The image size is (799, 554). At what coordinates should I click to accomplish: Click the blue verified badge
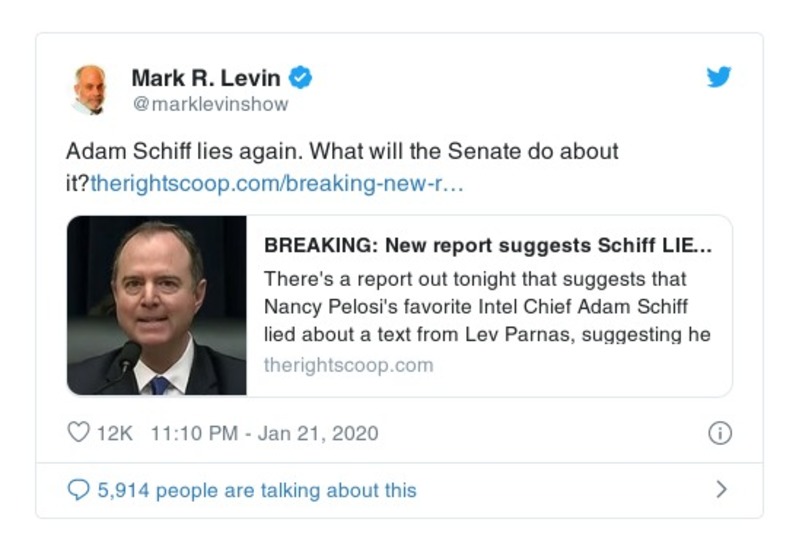(302, 78)
